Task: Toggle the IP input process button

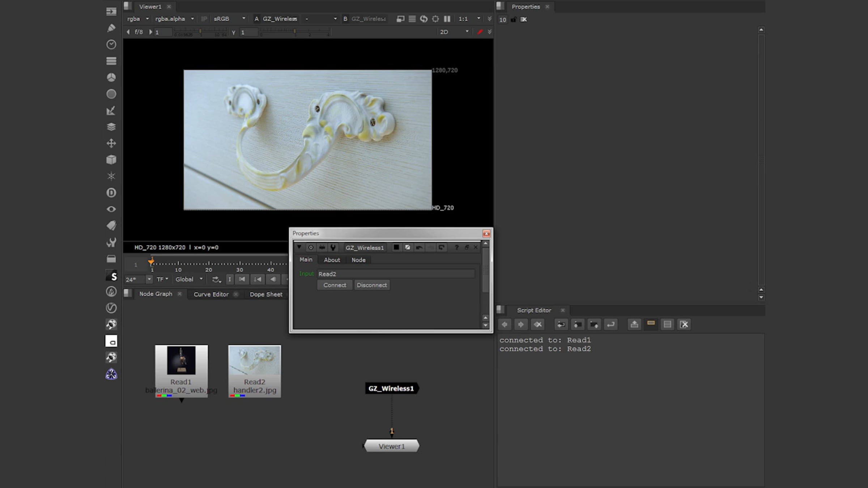Action: tap(204, 19)
